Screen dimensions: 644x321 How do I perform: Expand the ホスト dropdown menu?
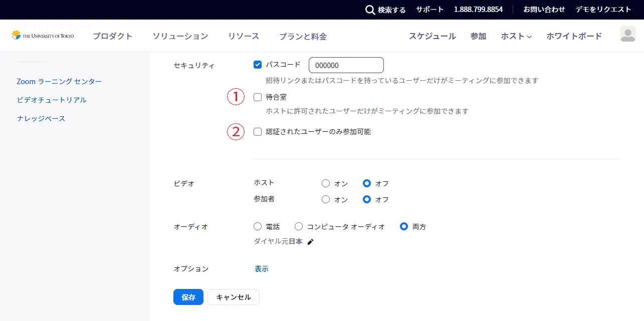516,36
